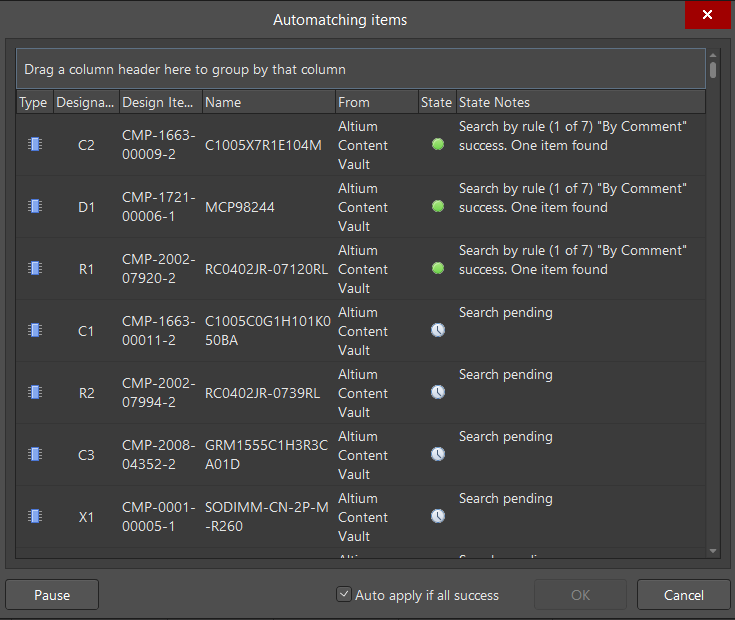Click name RC0402JR-0739RL
The height and width of the screenshot is (620, 735).
(x=262, y=393)
